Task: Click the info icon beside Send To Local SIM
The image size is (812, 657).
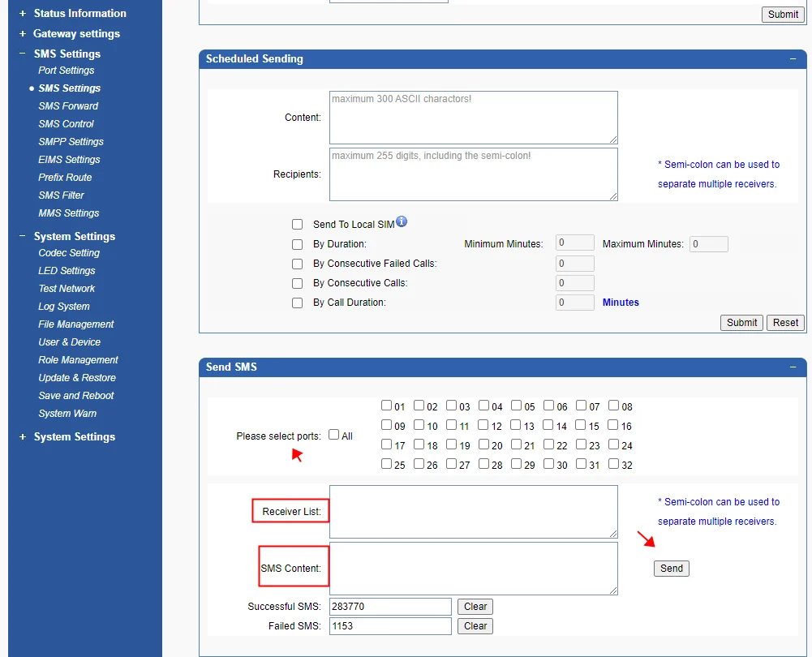Action: [402, 221]
